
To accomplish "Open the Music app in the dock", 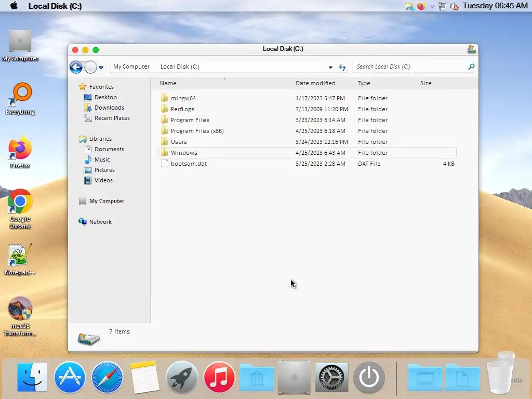I will point(219,377).
